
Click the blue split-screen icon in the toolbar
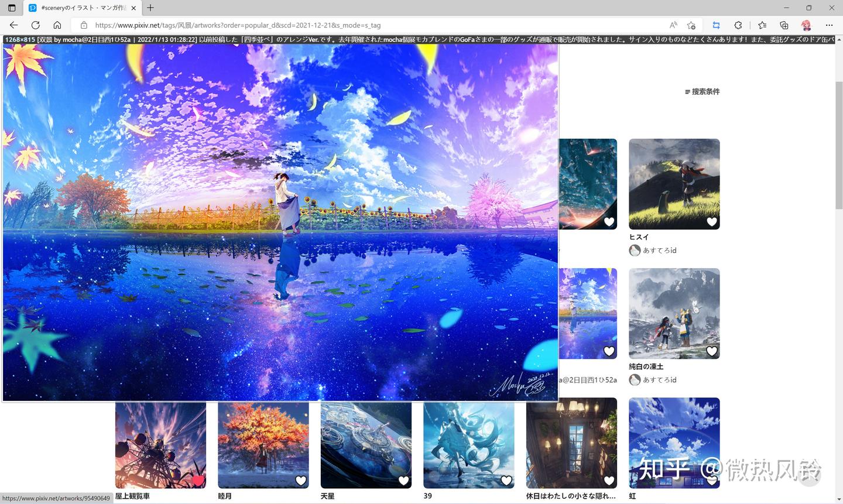coord(715,25)
